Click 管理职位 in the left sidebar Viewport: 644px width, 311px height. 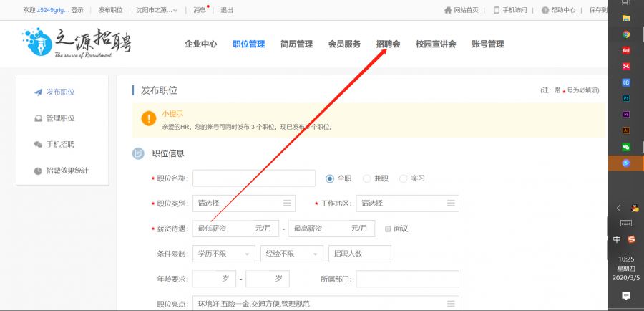60,118
